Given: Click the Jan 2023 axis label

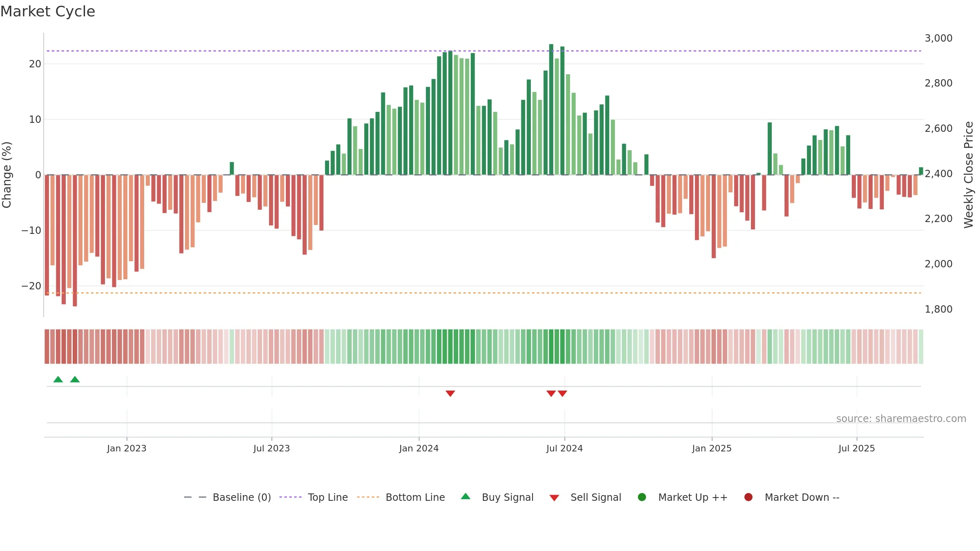Looking at the screenshot, I should 127,448.
